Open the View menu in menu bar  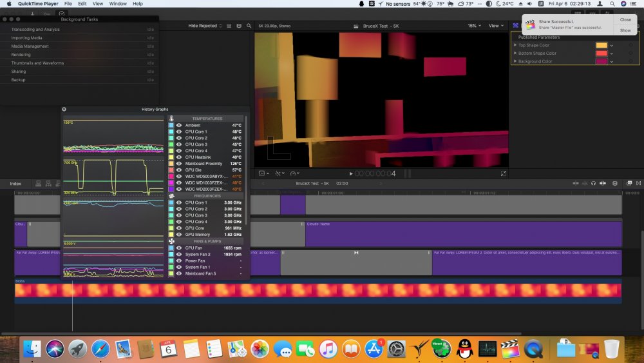point(98,4)
